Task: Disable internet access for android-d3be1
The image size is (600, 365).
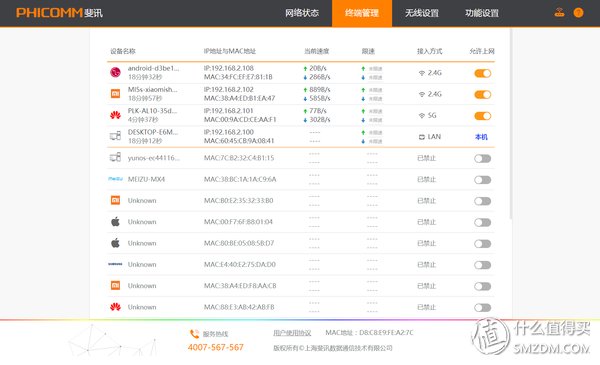Action: coord(483,73)
